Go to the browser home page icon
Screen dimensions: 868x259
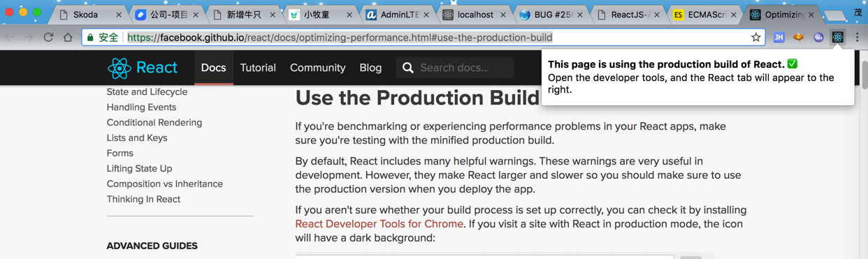click(68, 37)
